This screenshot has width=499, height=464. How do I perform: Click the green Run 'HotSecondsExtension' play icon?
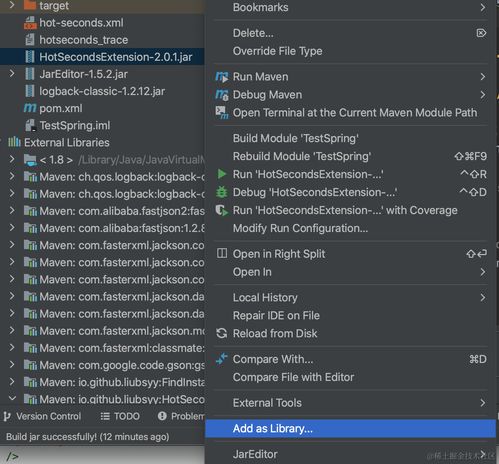click(222, 174)
